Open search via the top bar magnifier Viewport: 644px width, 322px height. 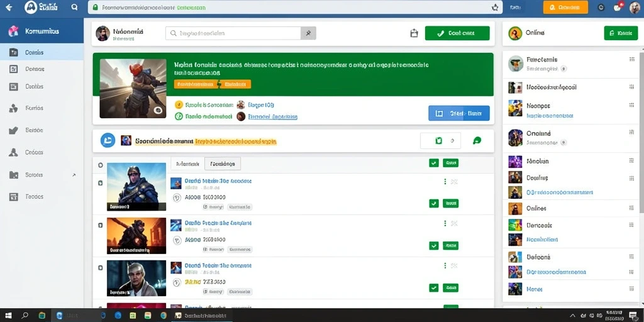coord(74,7)
